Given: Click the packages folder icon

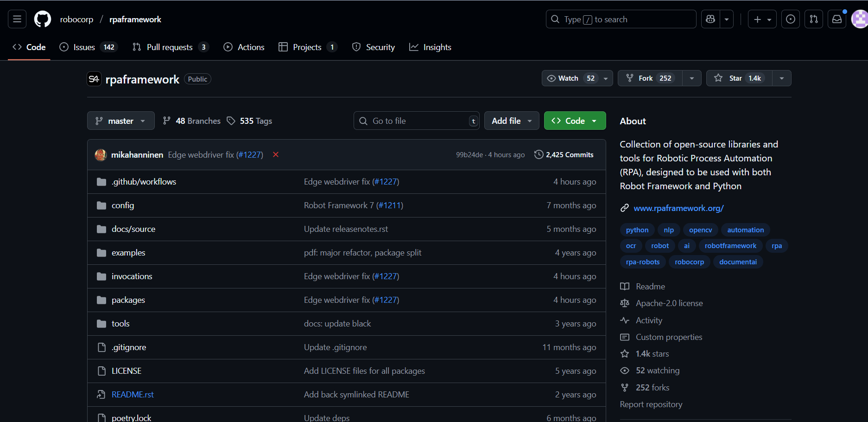Looking at the screenshot, I should (101, 300).
